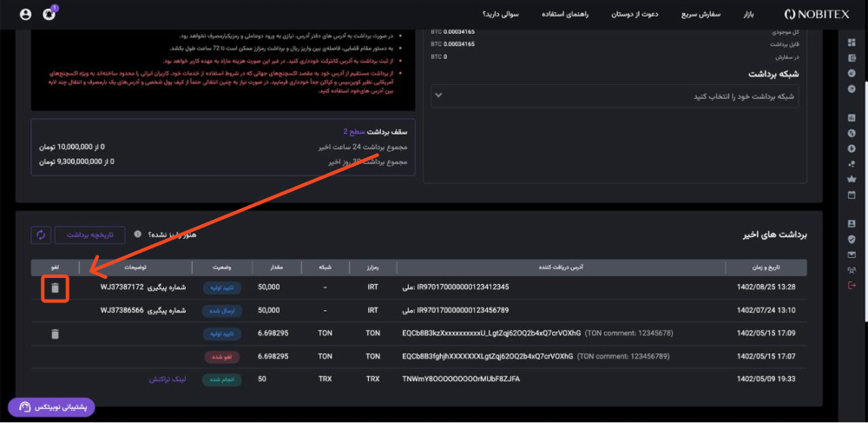
Task: Open notifications bell with badge
Action: point(49,14)
